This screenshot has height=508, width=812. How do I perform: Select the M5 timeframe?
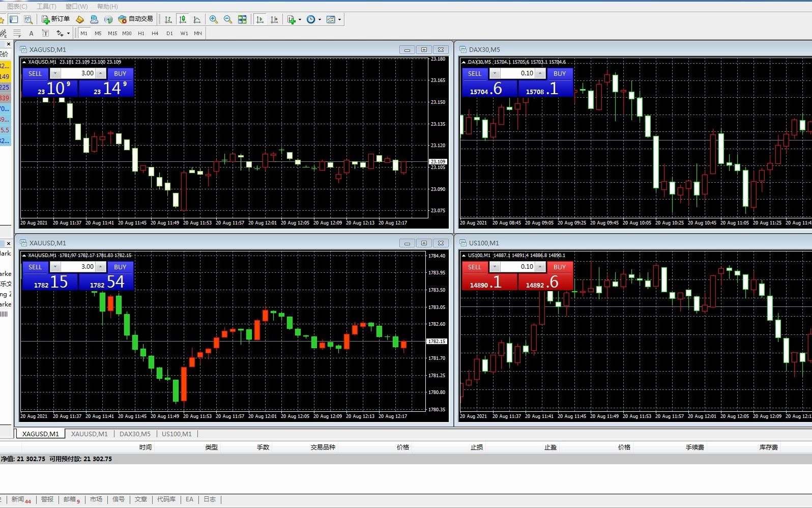click(98, 33)
